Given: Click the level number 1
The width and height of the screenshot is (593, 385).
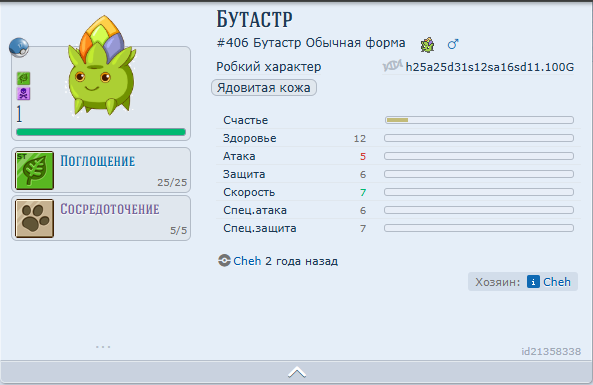Looking at the screenshot, I should (19, 114).
